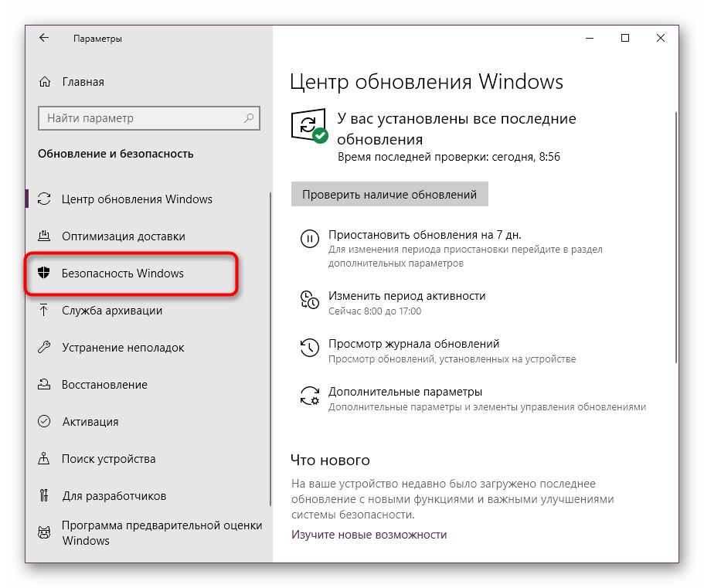Click the gear-sync icon for Дополнительные параметры
This screenshot has height=588, width=704.
point(310,396)
